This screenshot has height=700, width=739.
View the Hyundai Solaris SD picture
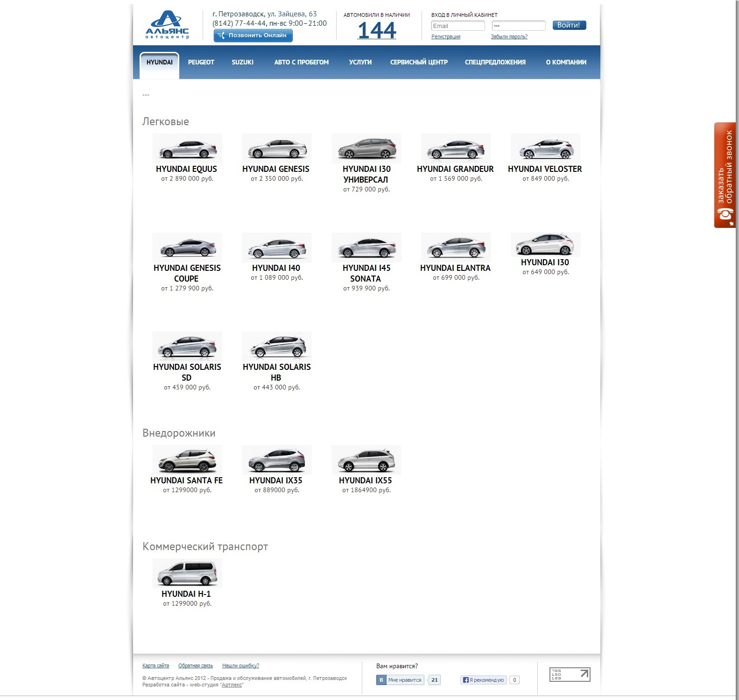pyautogui.click(x=187, y=346)
